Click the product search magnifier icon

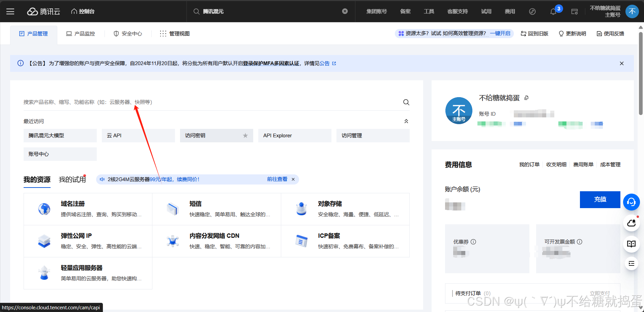(x=406, y=102)
